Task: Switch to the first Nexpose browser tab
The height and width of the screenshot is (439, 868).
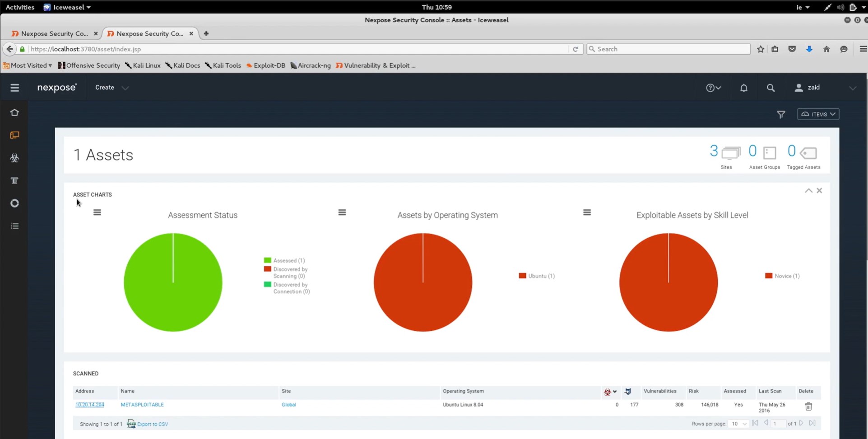Action: click(x=54, y=33)
